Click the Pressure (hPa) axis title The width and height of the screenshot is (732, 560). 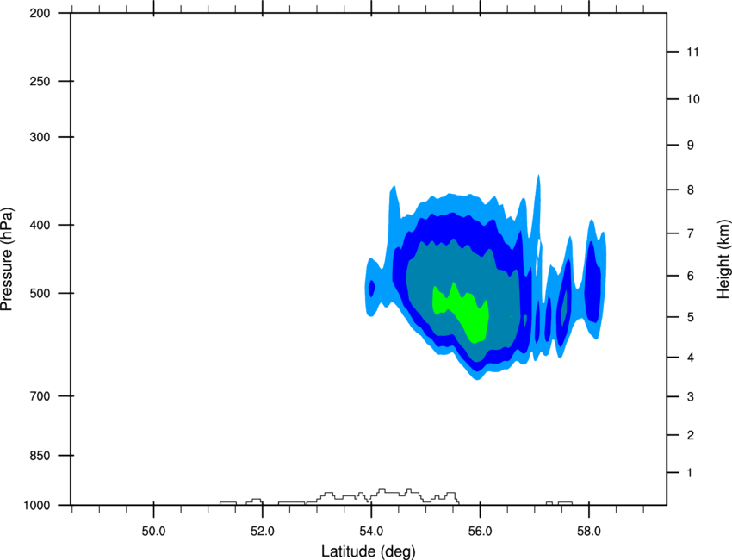coord(7,259)
